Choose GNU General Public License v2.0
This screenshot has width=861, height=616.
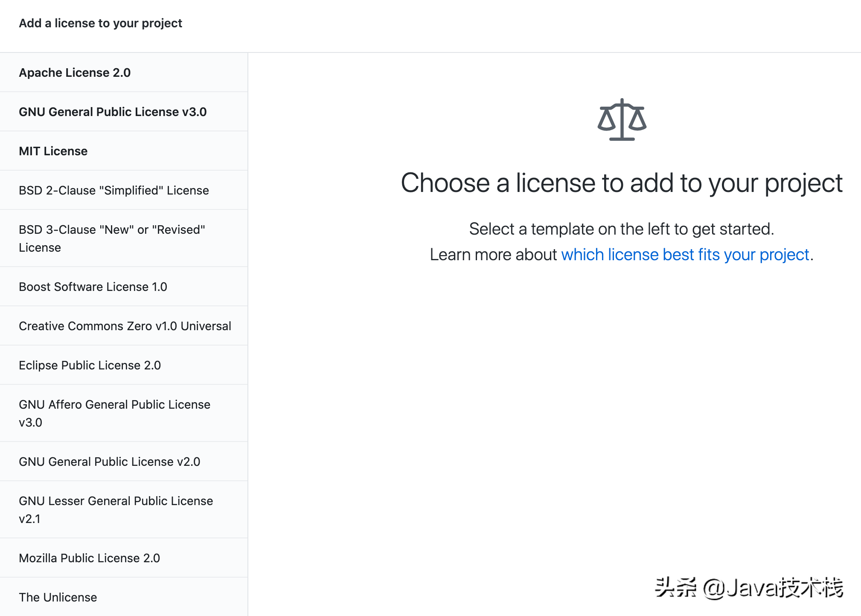pyautogui.click(x=124, y=462)
